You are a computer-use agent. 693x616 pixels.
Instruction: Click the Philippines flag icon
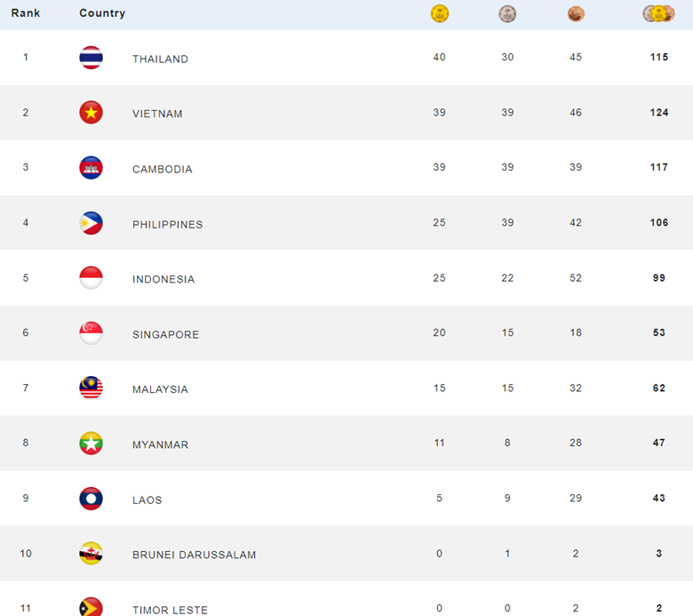(91, 223)
